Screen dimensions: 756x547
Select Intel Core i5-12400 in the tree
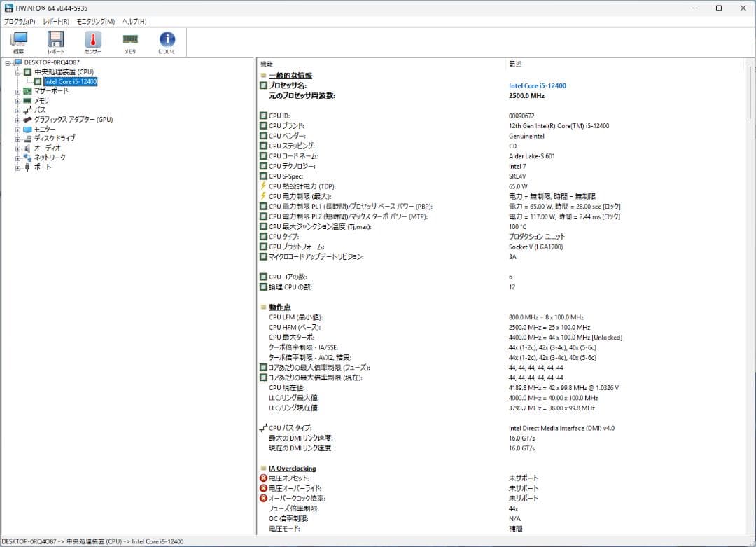coord(71,81)
